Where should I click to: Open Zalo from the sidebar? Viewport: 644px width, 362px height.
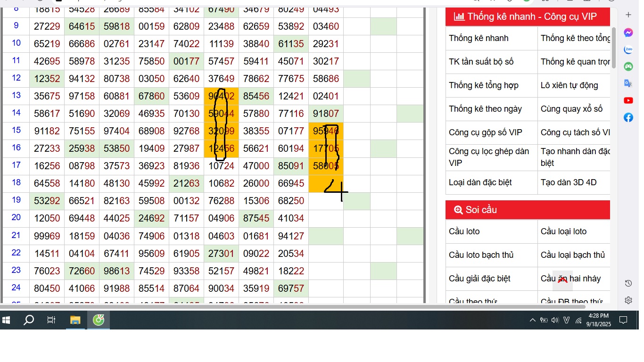pyautogui.click(x=628, y=49)
